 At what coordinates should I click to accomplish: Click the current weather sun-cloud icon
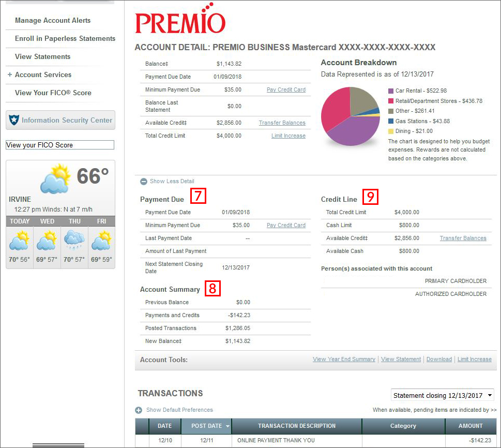point(55,179)
